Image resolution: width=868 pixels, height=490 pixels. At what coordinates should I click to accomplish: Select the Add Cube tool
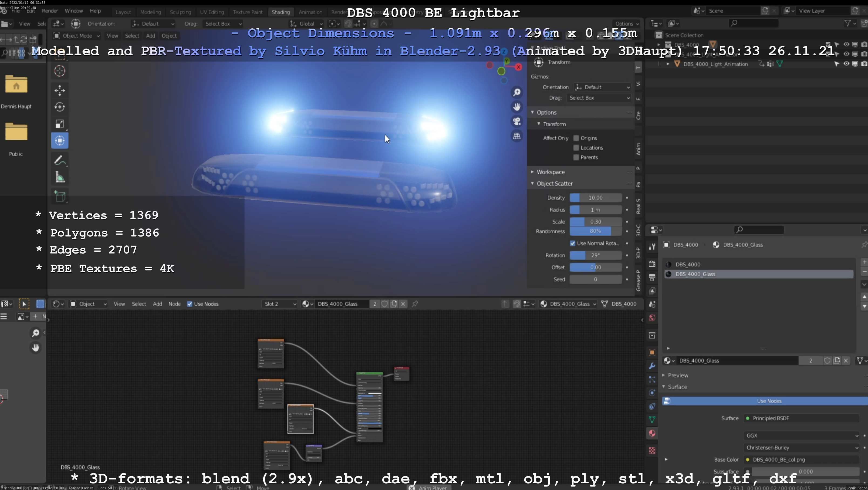(60, 197)
